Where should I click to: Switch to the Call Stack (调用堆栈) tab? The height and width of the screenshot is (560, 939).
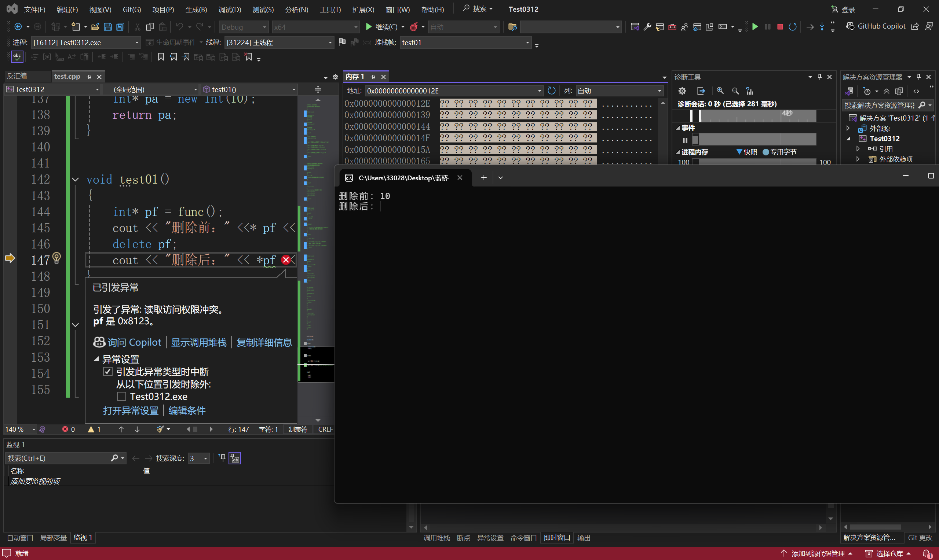coord(436,538)
